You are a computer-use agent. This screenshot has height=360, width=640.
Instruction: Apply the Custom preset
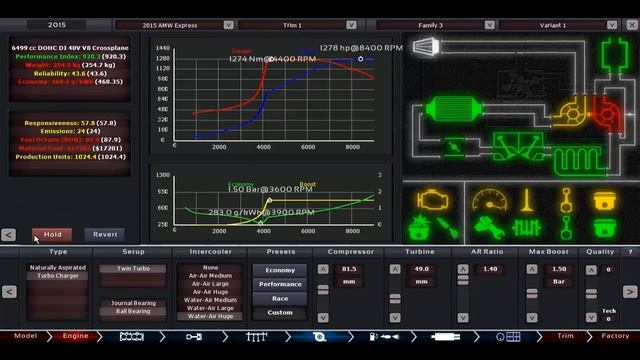click(x=280, y=313)
